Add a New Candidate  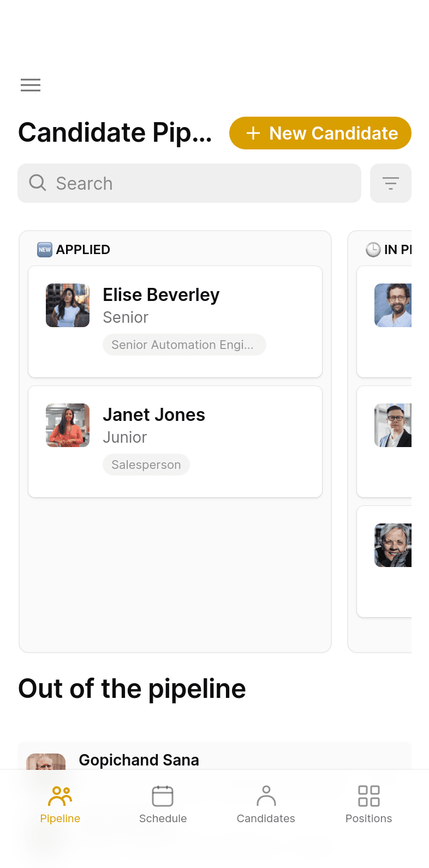[x=320, y=133]
